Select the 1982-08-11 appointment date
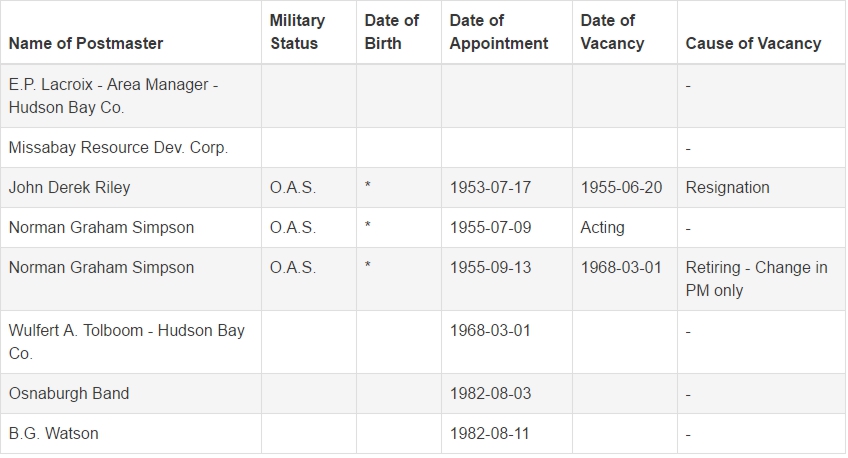The image size is (848, 458). point(489,434)
